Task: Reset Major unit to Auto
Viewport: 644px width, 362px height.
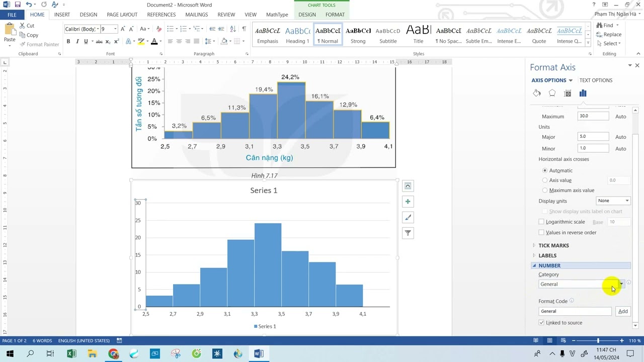Action: pyautogui.click(x=621, y=137)
